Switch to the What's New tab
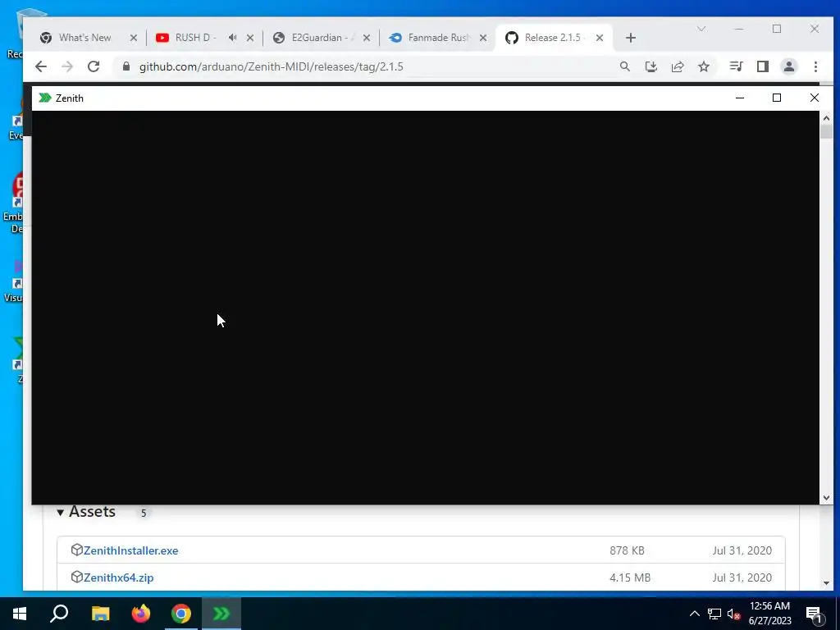 click(x=84, y=38)
